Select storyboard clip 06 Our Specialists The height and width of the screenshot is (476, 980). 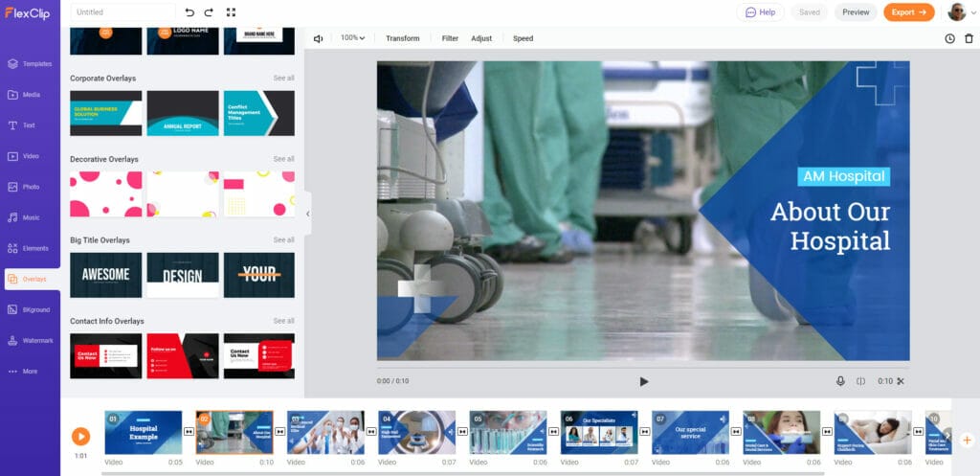coord(599,432)
